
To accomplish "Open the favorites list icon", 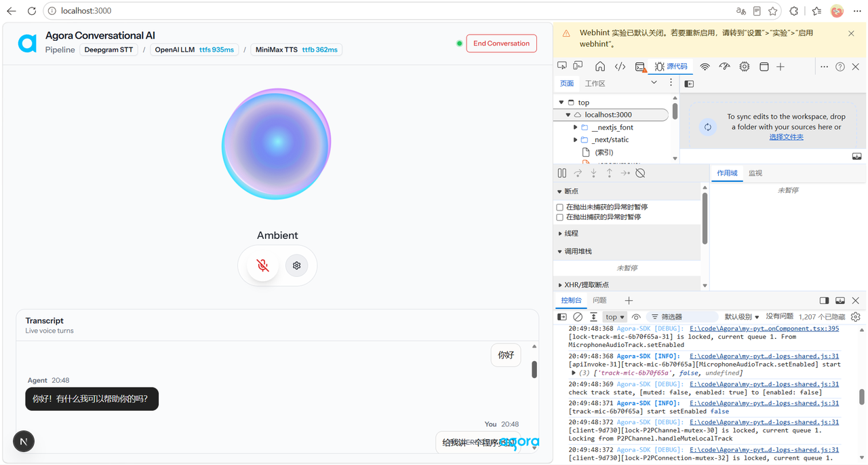I will pos(816,11).
